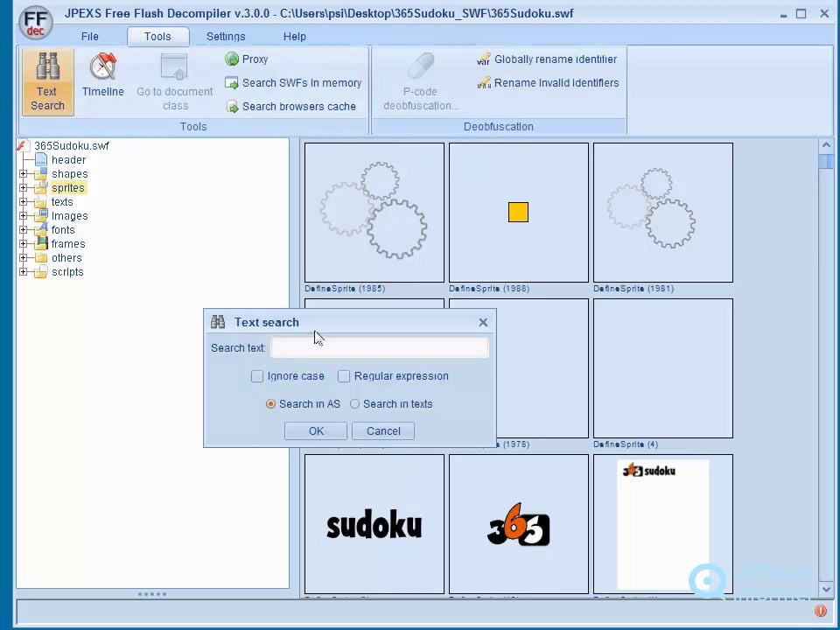Open the Proxy tool
Viewport: 840px width, 630px height.
pyautogui.click(x=247, y=59)
